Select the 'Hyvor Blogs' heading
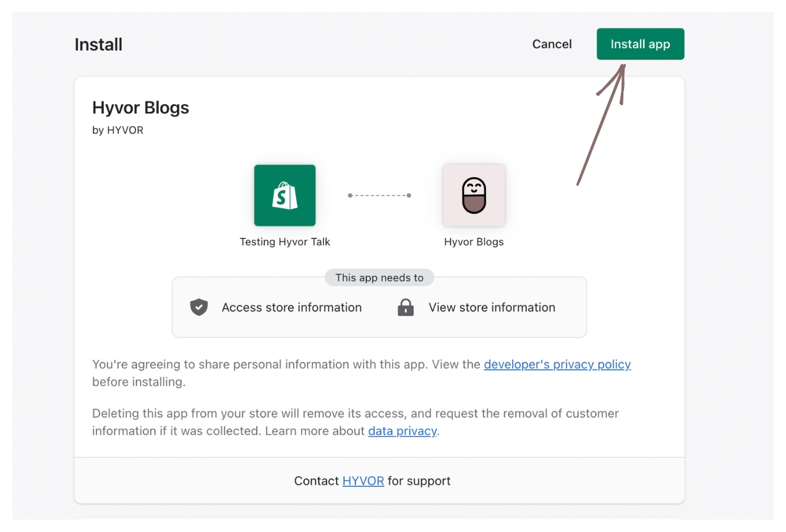Viewport: 786px width, 532px height. pyautogui.click(x=140, y=108)
